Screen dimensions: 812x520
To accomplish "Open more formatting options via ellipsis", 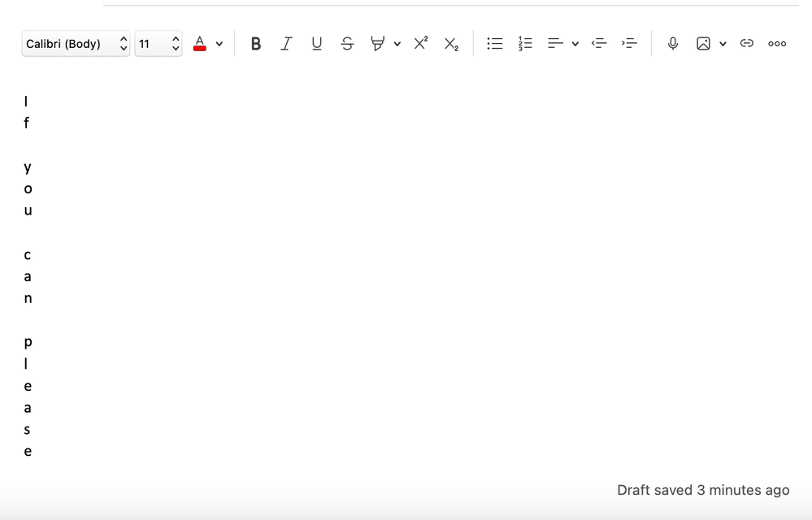I will pyautogui.click(x=776, y=43).
